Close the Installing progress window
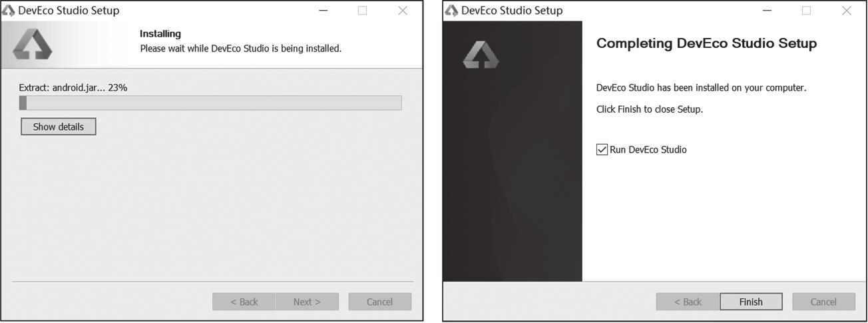The image size is (868, 323). (403, 11)
